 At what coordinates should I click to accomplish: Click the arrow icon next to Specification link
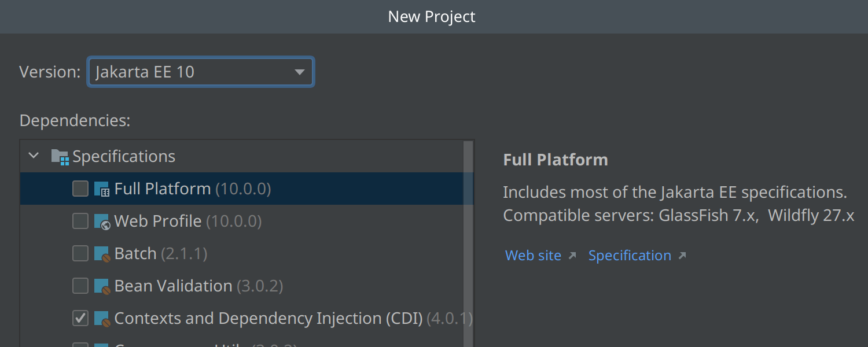[682, 256]
